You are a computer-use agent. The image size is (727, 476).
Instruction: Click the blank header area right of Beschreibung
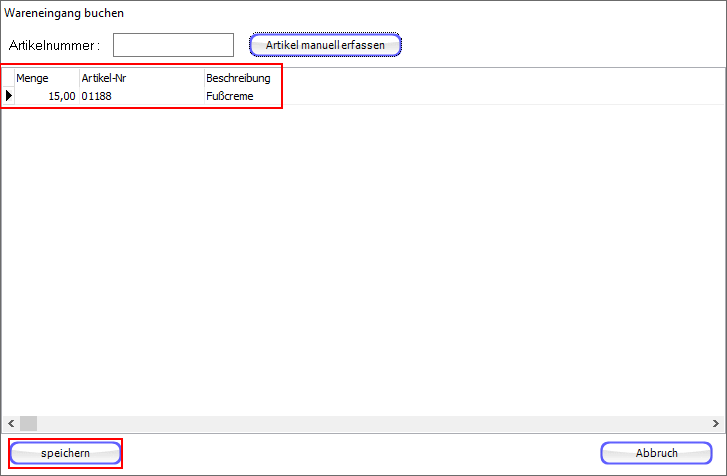pyautogui.click(x=500, y=78)
